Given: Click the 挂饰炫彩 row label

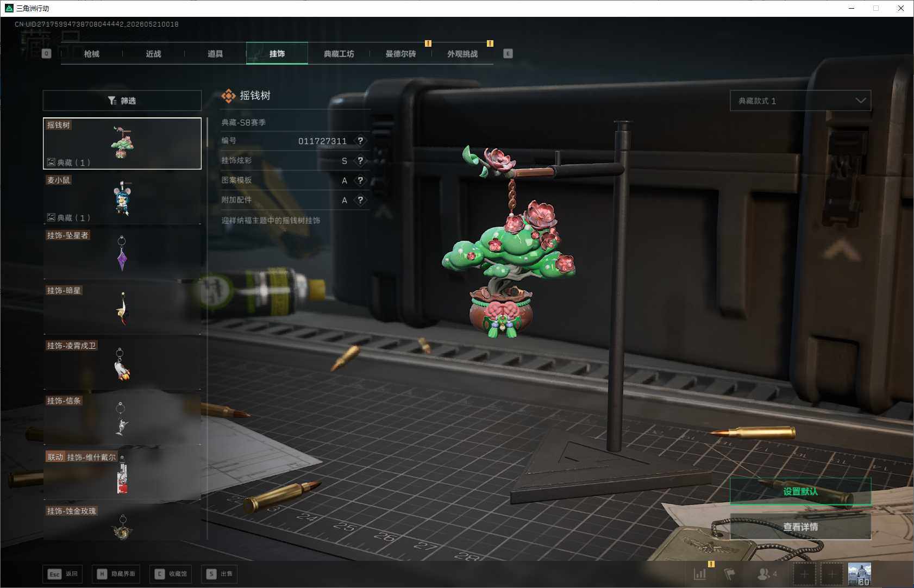Looking at the screenshot, I should coord(236,160).
